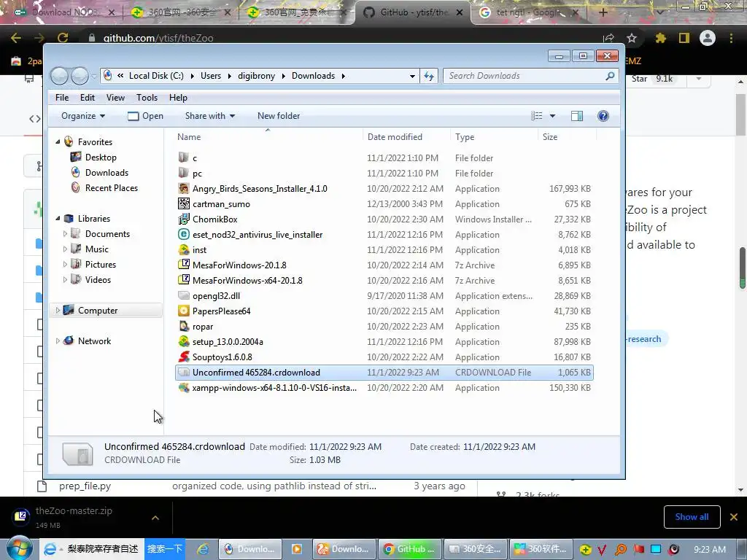The height and width of the screenshot is (560, 747).
Task: Select the xampp-windows-x64 installer icon
Action: 183,388
